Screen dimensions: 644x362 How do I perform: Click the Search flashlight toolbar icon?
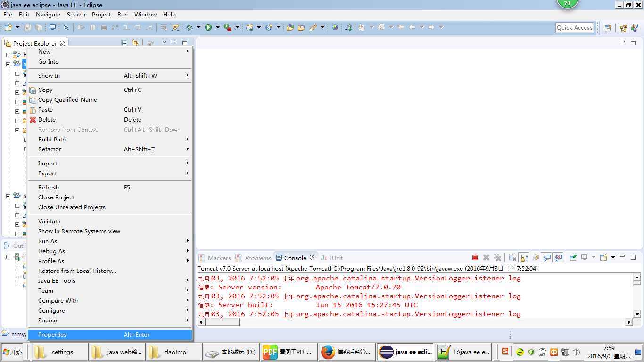(313, 28)
